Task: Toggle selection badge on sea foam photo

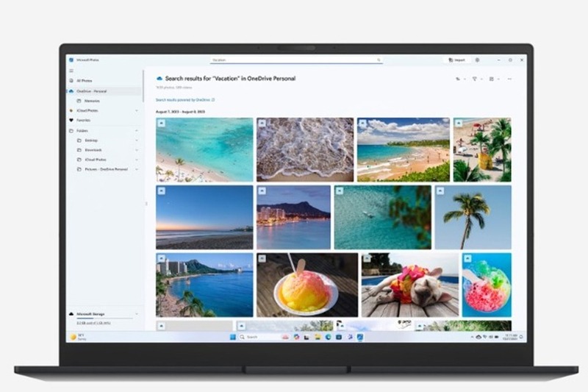Action: coord(262,124)
